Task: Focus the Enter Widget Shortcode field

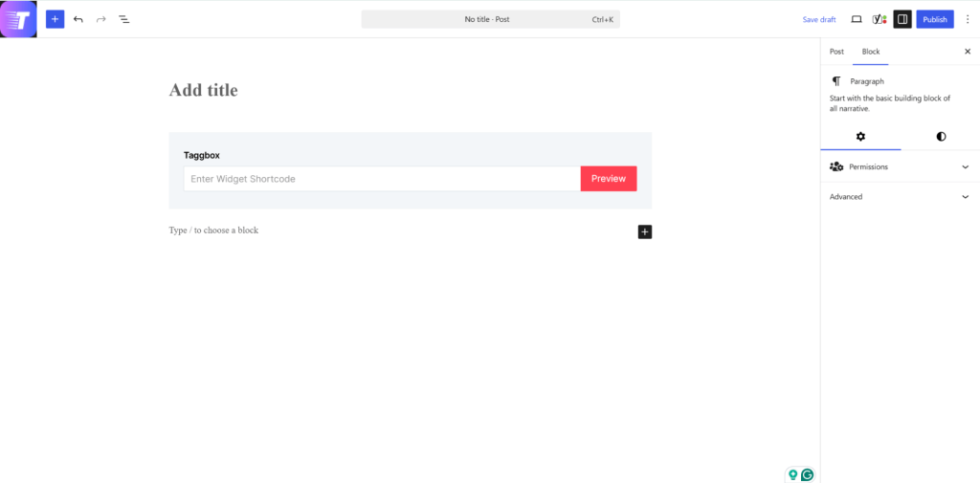Action: point(382,179)
